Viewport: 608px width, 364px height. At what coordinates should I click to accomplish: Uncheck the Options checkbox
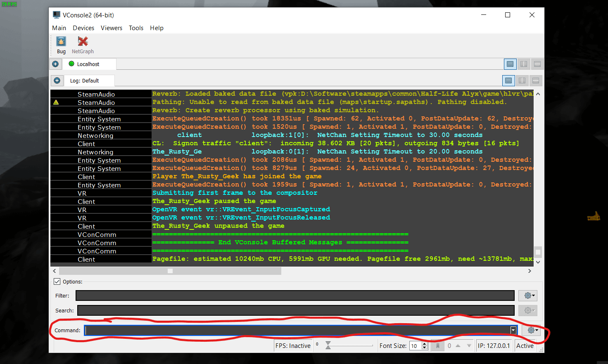pos(57,281)
